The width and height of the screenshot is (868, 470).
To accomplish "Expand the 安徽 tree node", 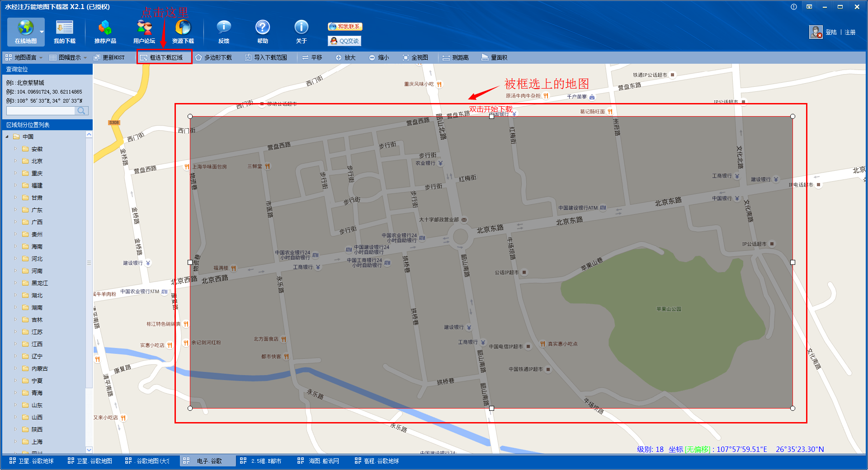I will click(15, 149).
